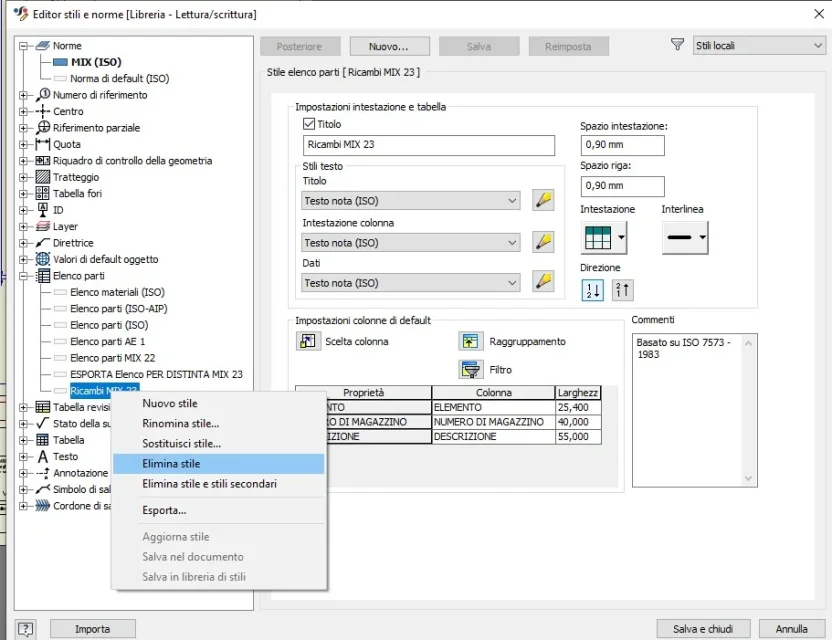Edit the Dati text style pencil icon
Screen dimensions: 832x640
click(543, 282)
